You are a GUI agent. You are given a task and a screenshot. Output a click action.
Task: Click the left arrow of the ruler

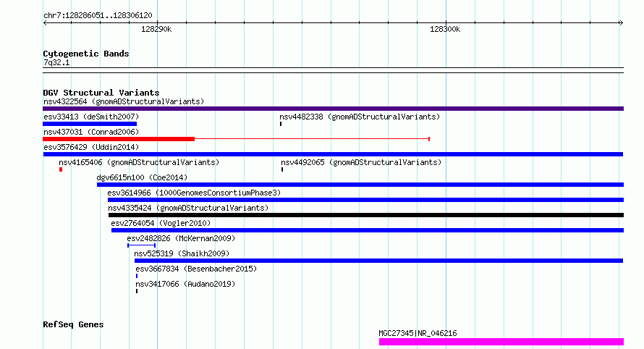pyautogui.click(x=45, y=23)
